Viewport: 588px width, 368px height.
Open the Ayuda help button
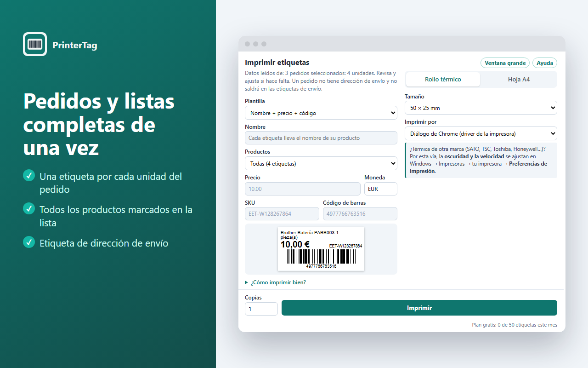pyautogui.click(x=545, y=63)
